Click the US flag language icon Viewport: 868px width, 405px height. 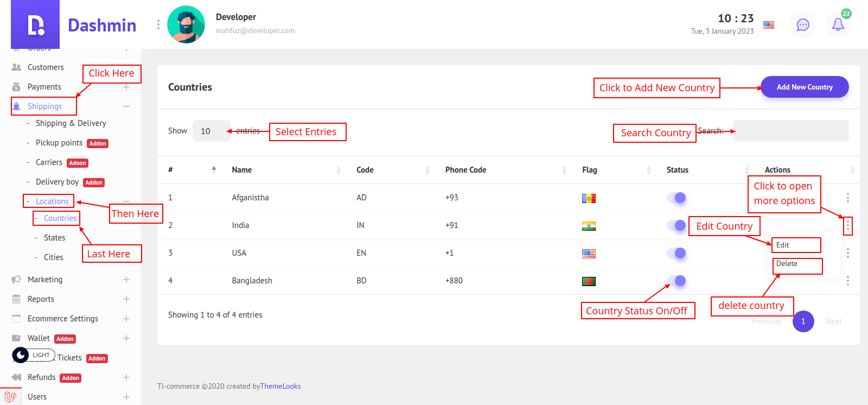point(769,25)
